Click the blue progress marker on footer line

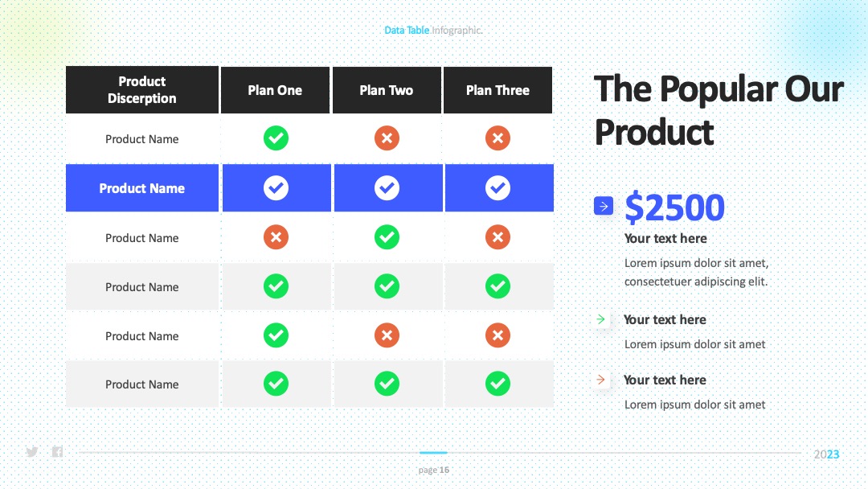[x=433, y=453]
